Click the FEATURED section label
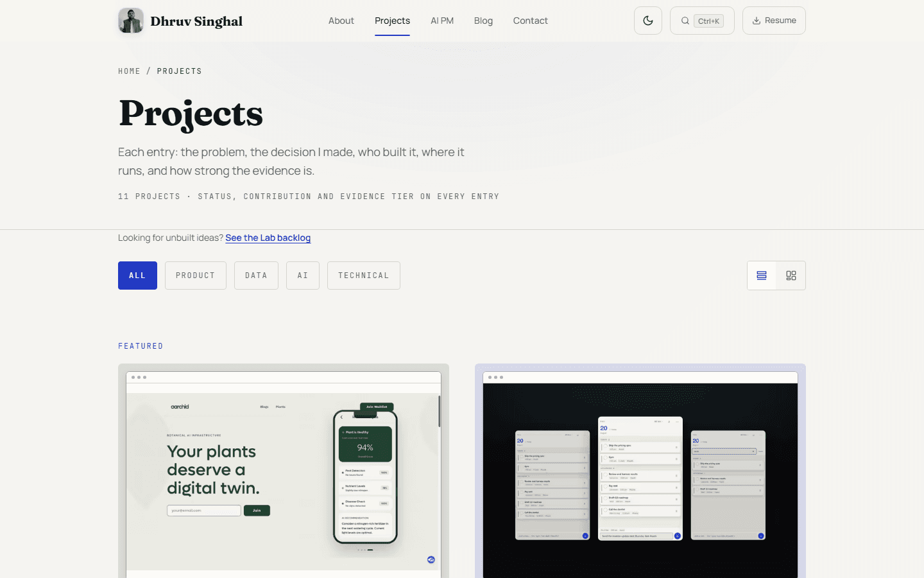Viewport: 924px width, 578px height. [141, 346]
